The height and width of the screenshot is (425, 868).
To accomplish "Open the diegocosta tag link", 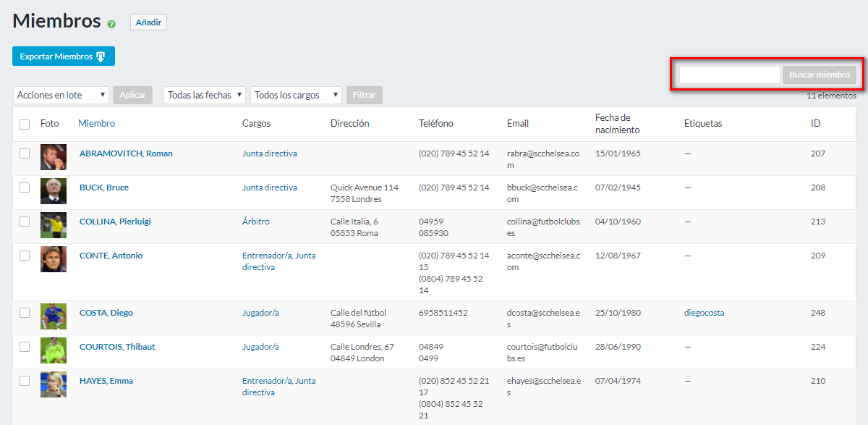I will click(x=704, y=313).
